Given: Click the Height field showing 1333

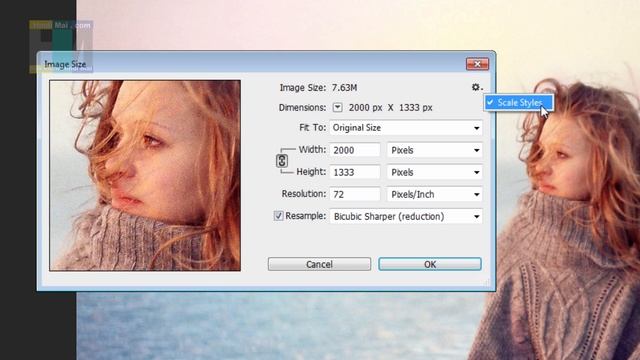Looking at the screenshot, I should [355, 172].
